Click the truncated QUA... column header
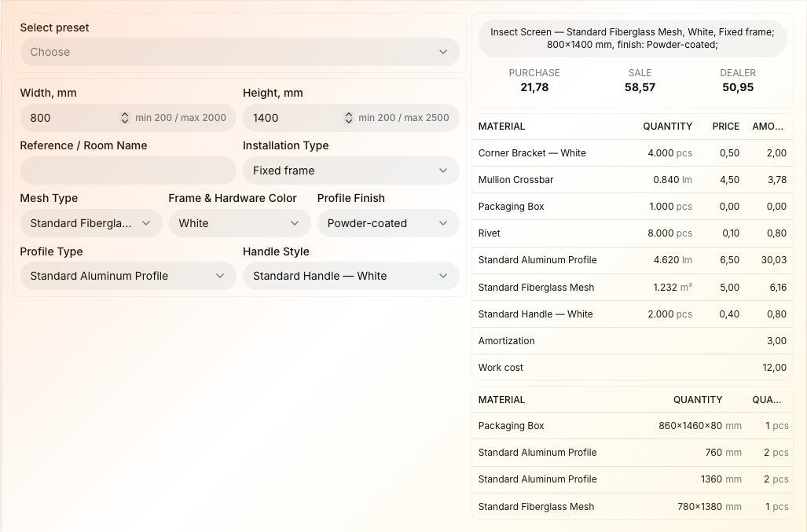The width and height of the screenshot is (807, 532). click(766, 400)
